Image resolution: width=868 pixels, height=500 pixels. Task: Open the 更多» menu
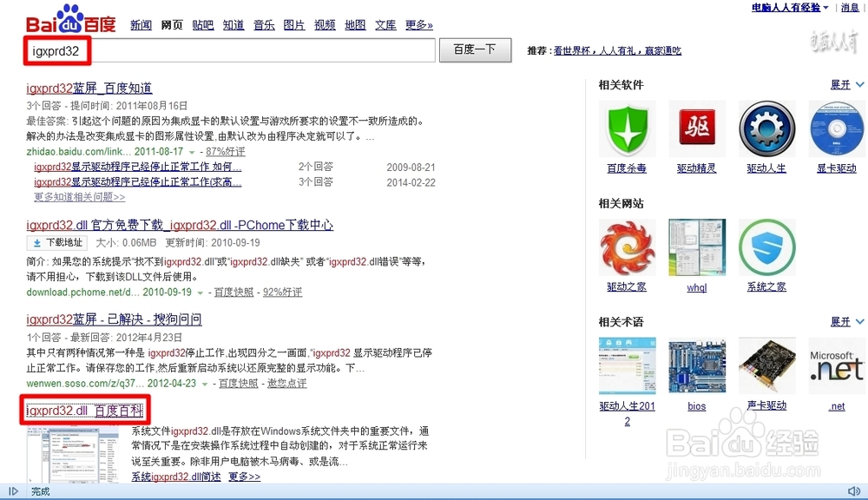point(419,25)
